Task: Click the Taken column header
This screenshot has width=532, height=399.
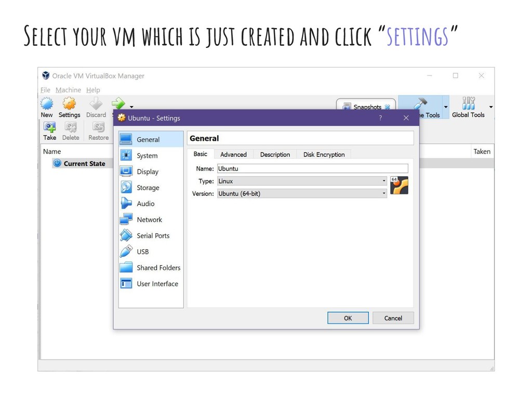Action: 482,151
